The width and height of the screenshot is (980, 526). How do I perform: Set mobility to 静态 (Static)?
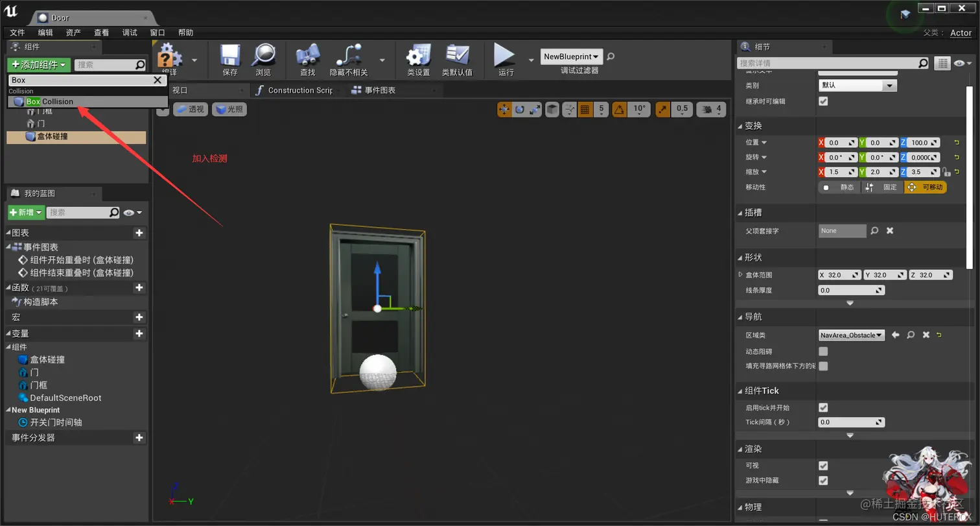coord(839,187)
